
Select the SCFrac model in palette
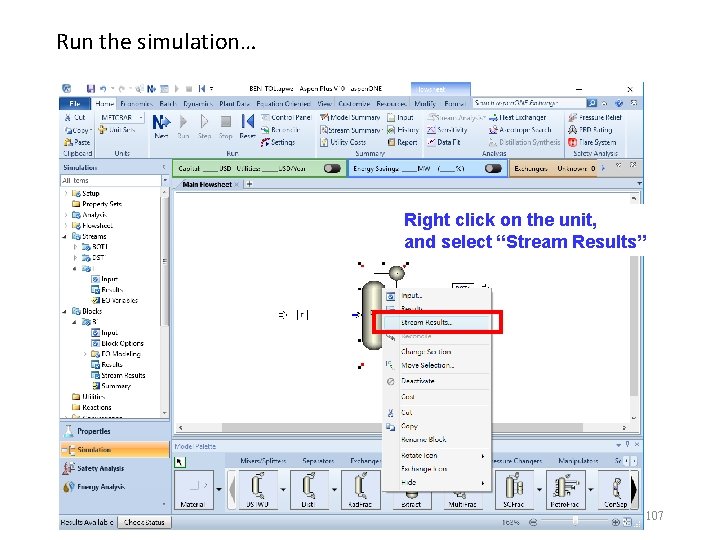click(514, 489)
